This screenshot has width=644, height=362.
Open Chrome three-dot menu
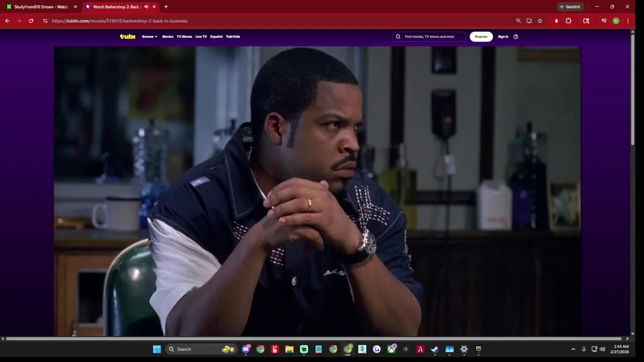(628, 21)
